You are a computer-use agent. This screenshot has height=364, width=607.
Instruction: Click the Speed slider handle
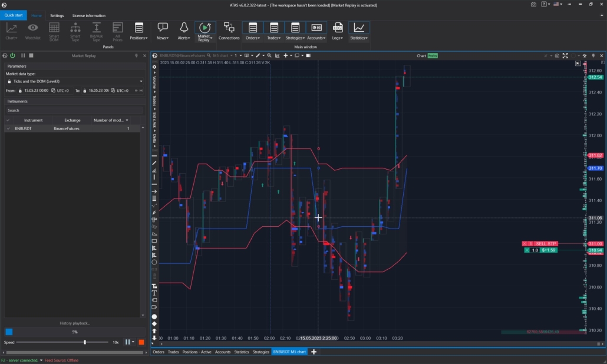(84, 342)
